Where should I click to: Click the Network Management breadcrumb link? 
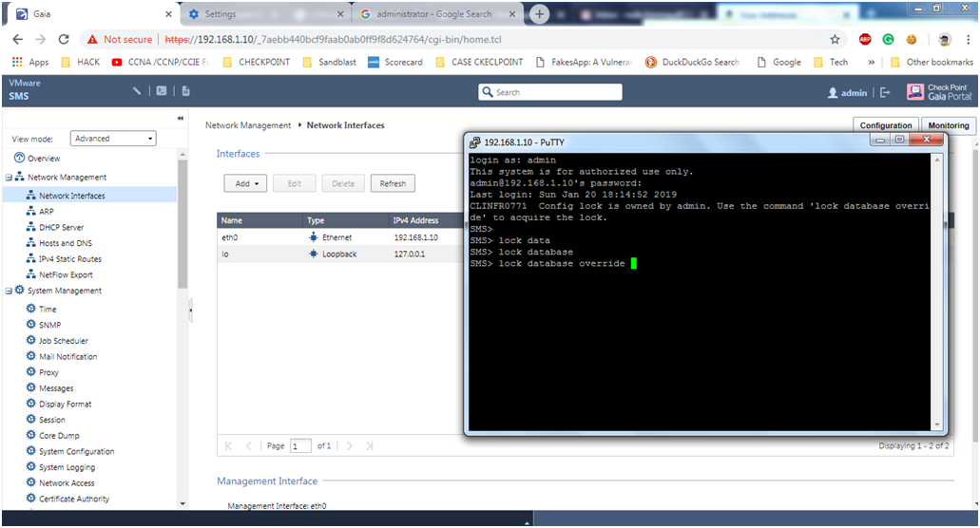248,125
